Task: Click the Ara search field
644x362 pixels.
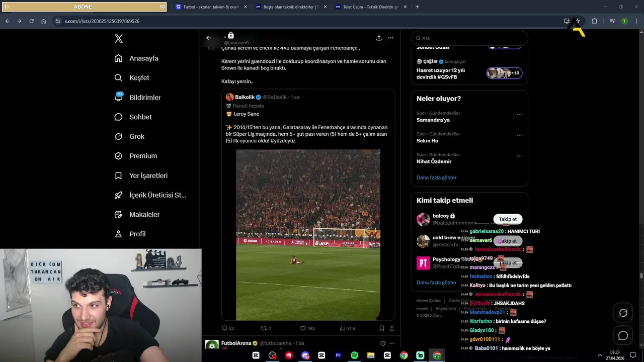Action: pyautogui.click(x=469, y=38)
